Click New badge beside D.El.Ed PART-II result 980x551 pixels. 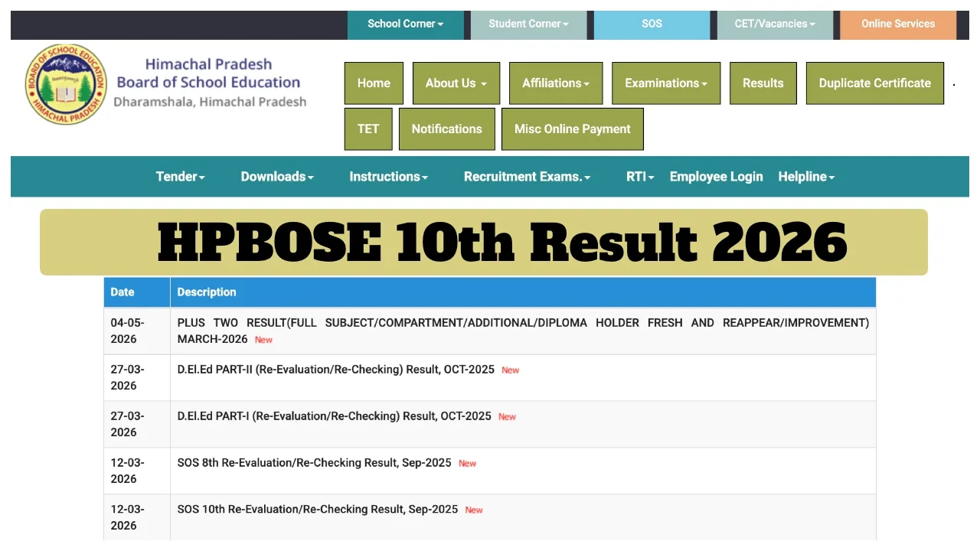coord(511,370)
